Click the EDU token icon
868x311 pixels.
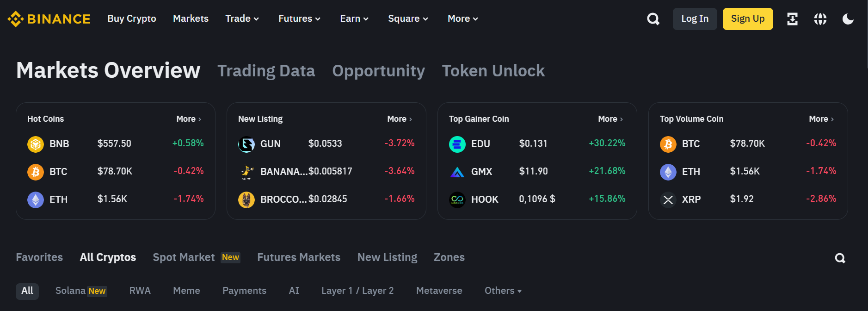[457, 144]
